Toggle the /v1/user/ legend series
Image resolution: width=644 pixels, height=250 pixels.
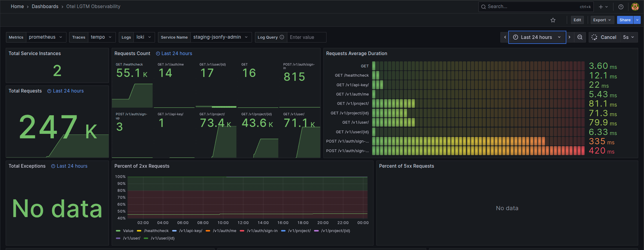pyautogui.click(x=131, y=238)
